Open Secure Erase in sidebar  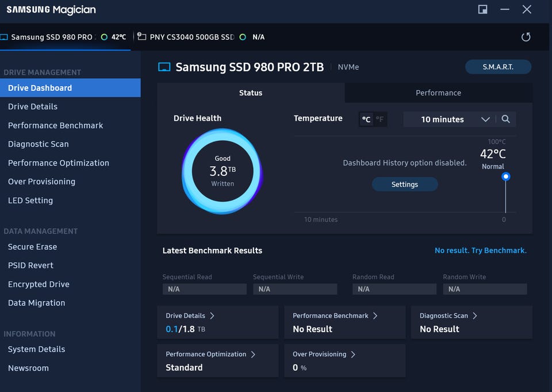coord(70,247)
